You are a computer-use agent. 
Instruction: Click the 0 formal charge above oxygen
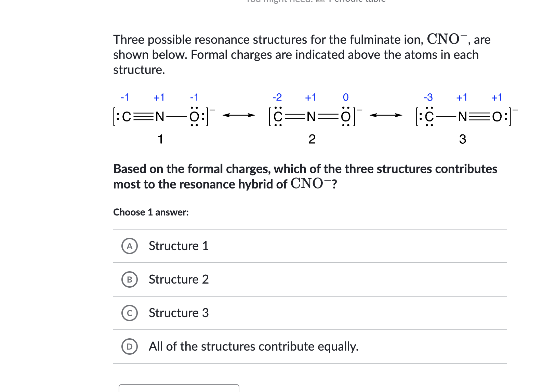pos(346,97)
